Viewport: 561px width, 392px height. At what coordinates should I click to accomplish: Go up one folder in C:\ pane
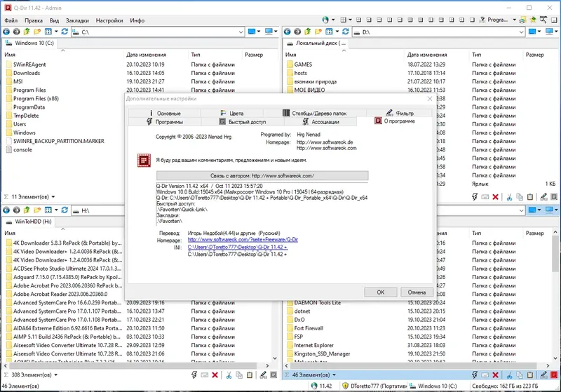pos(27,32)
